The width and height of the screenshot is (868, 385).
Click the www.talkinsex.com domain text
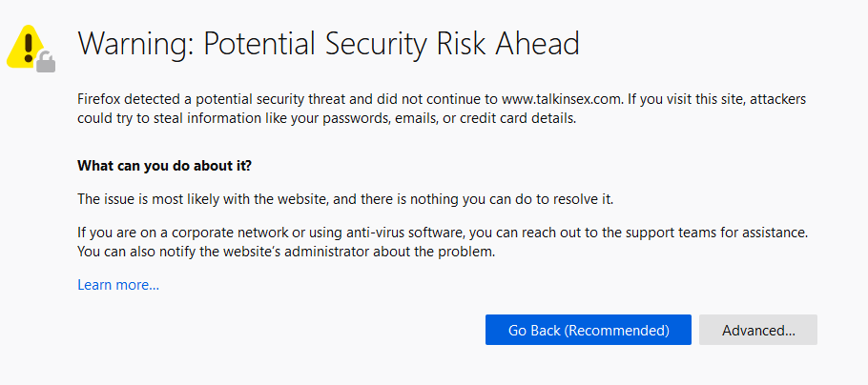point(561,100)
